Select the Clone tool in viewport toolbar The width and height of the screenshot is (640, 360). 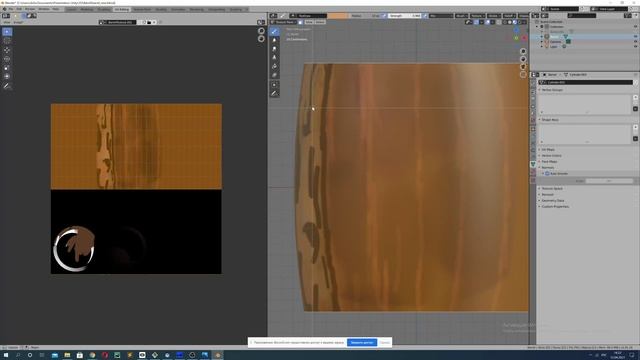(274, 58)
